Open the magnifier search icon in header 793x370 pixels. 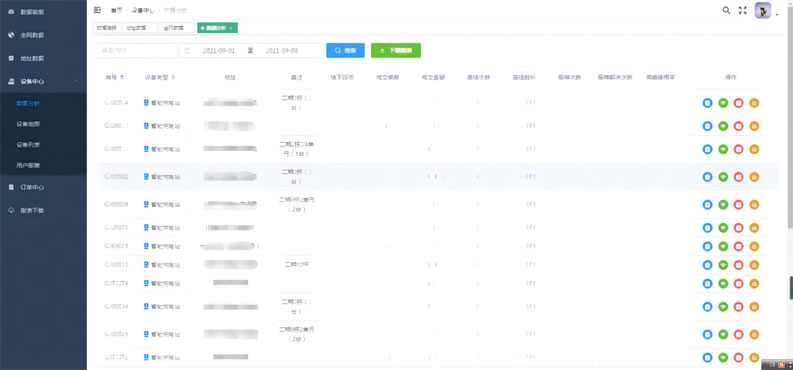(x=726, y=10)
